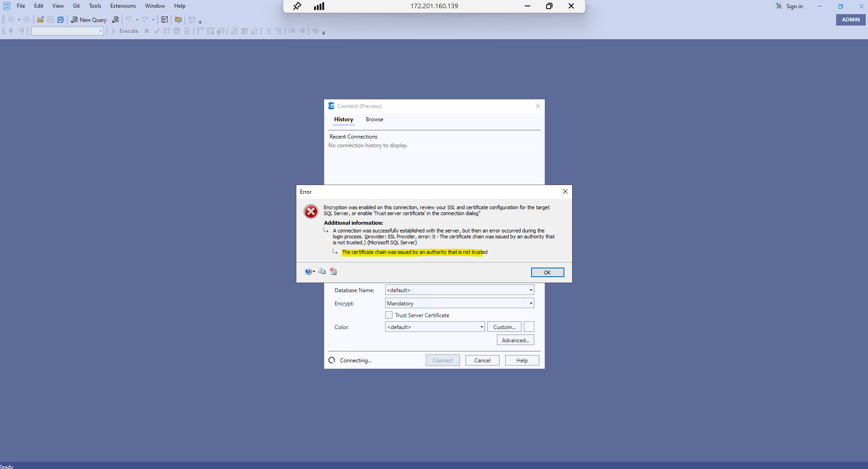Expand the Encrypt Mandatory dropdown
The image size is (868, 469).
(531, 303)
